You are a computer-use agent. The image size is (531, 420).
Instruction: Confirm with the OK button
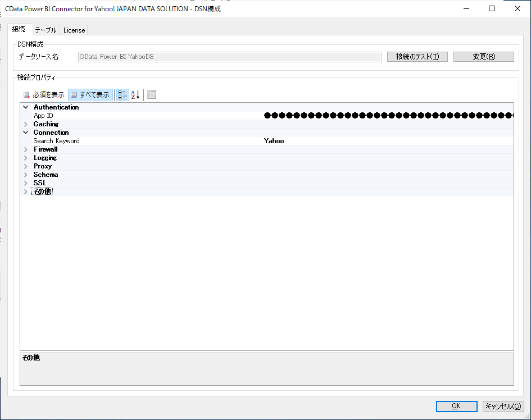point(456,406)
